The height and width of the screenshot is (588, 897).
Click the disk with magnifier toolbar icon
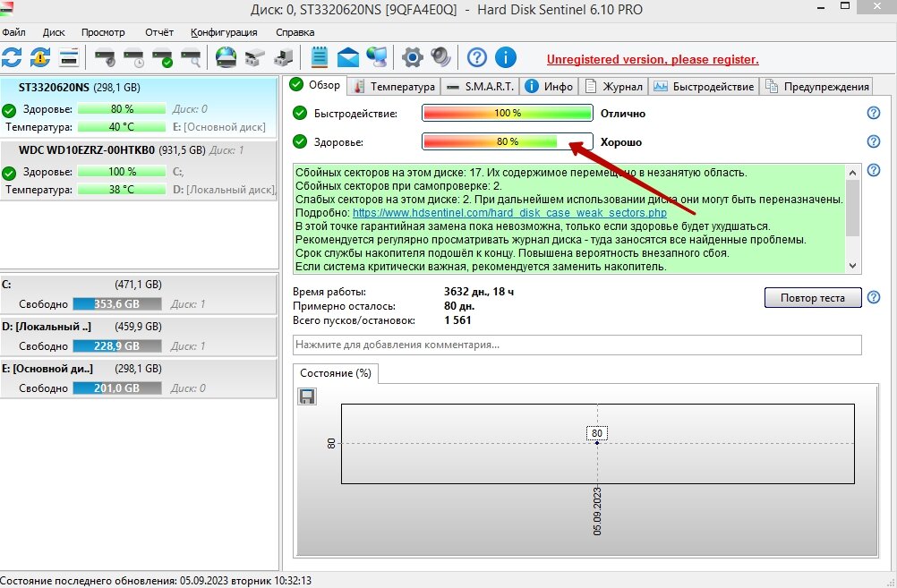191,58
